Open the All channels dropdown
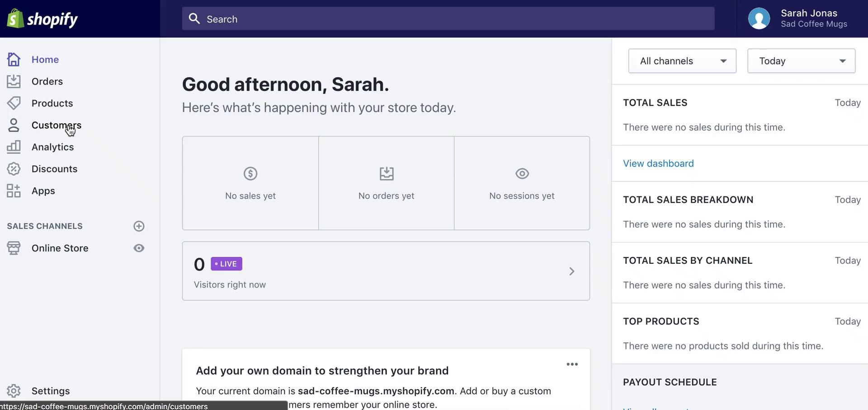 coord(682,61)
